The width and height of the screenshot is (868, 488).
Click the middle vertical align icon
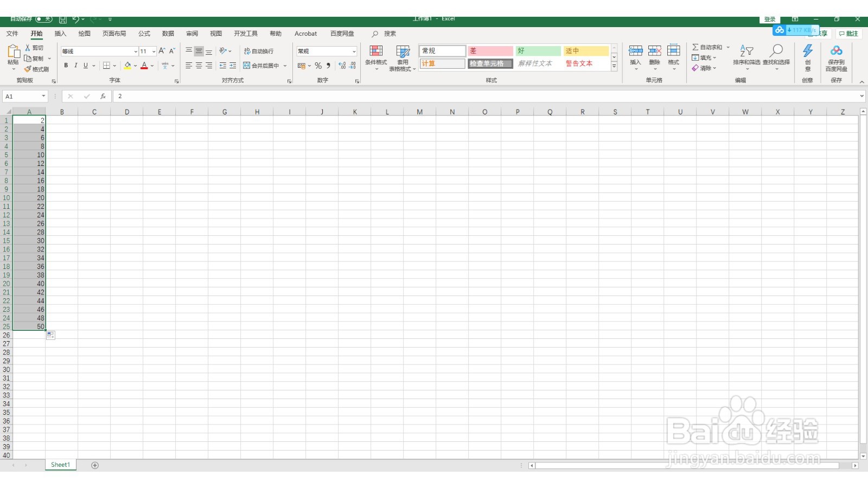pyautogui.click(x=199, y=51)
